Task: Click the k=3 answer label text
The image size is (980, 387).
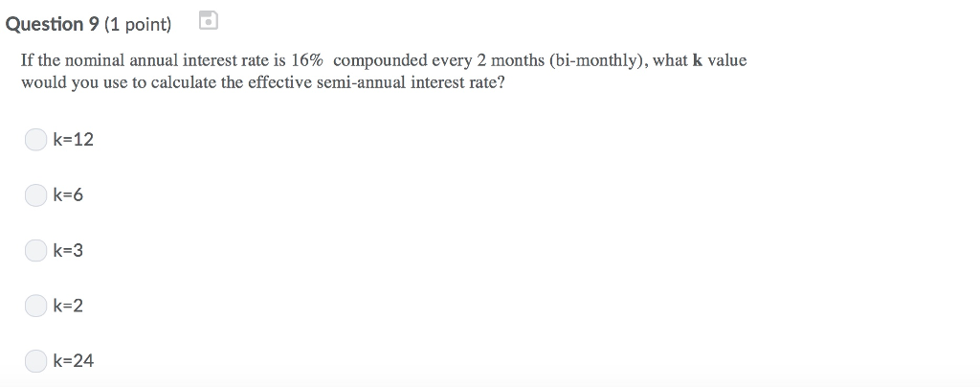Action: (68, 251)
